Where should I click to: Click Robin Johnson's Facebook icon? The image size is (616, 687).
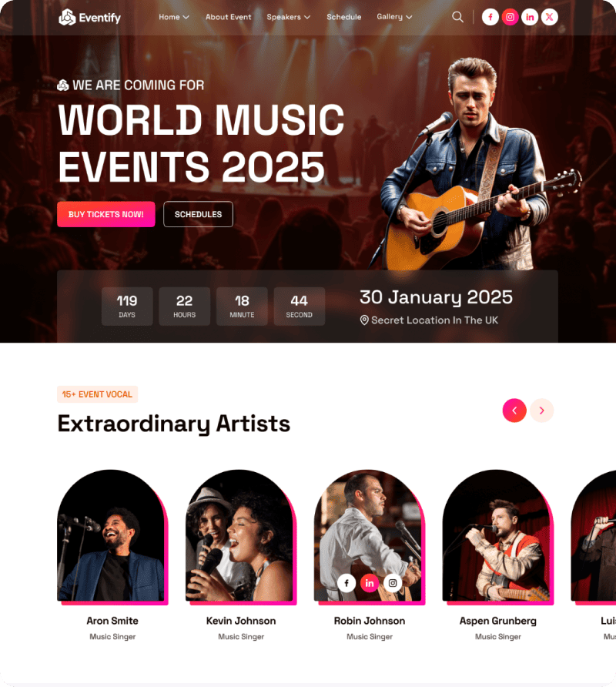click(x=346, y=583)
